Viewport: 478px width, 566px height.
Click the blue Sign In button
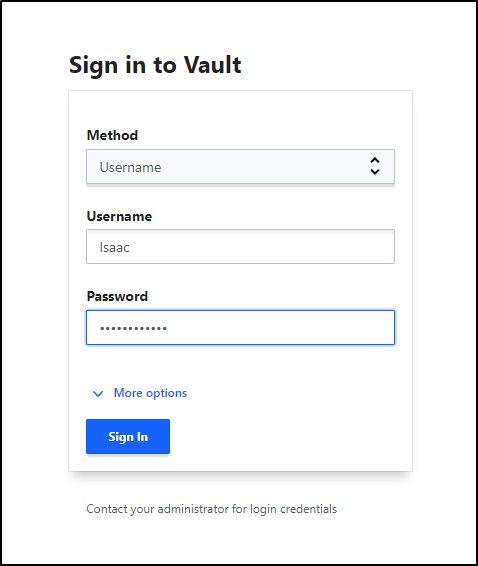coord(128,436)
